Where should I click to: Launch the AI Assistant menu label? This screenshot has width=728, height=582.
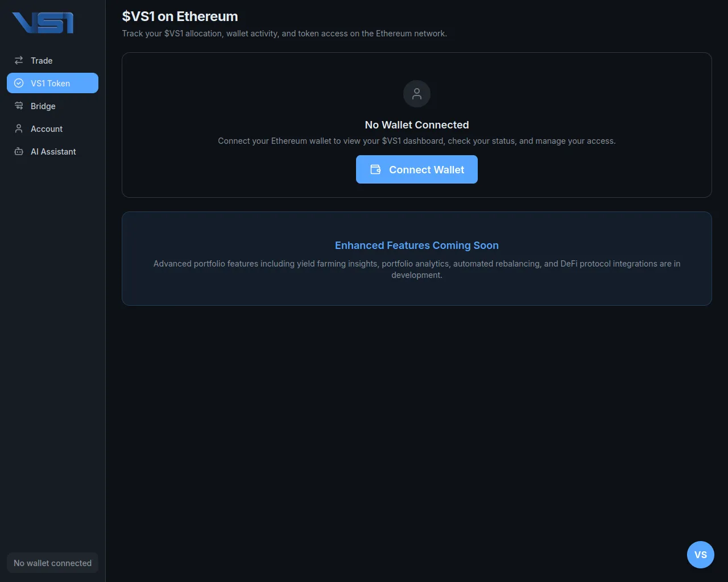click(x=53, y=152)
